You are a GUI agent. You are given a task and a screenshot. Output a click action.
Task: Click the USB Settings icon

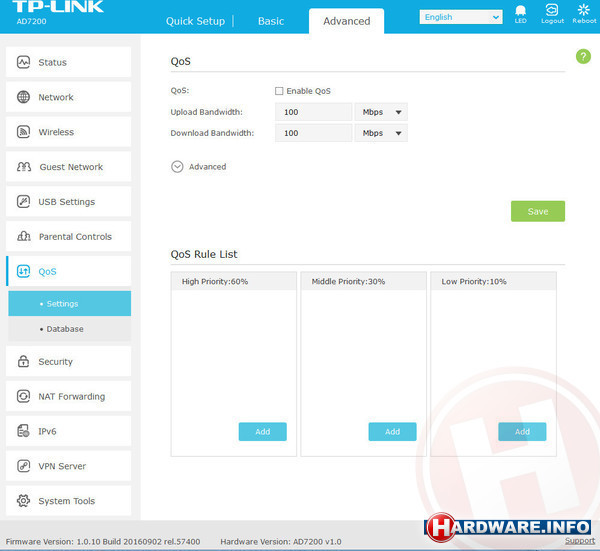[23, 201]
